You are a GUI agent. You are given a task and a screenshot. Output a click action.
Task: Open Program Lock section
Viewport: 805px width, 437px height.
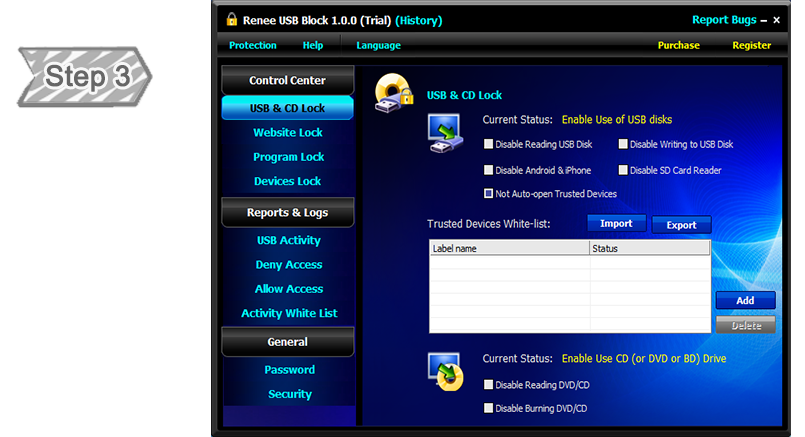coord(289,157)
